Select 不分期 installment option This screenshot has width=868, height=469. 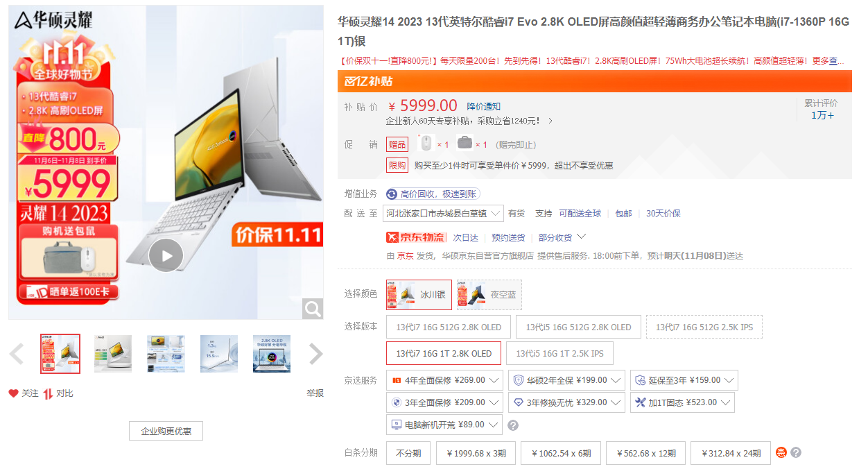[408, 453]
